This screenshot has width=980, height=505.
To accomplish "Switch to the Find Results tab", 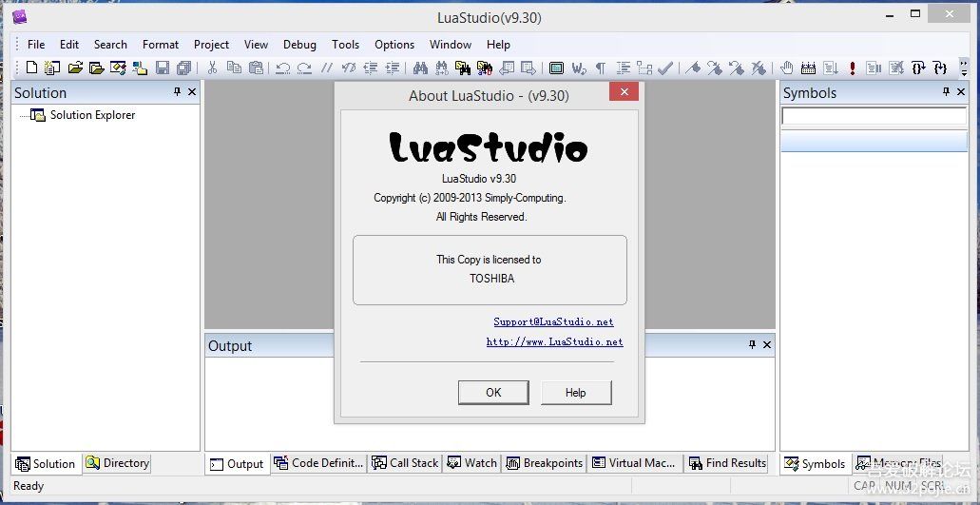I will (x=727, y=463).
